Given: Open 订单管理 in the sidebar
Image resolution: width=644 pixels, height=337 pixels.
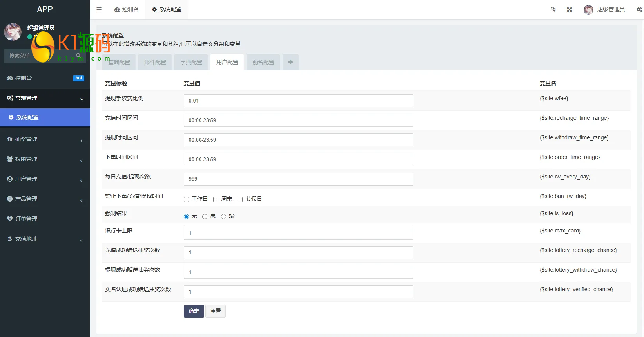Looking at the screenshot, I should point(45,219).
